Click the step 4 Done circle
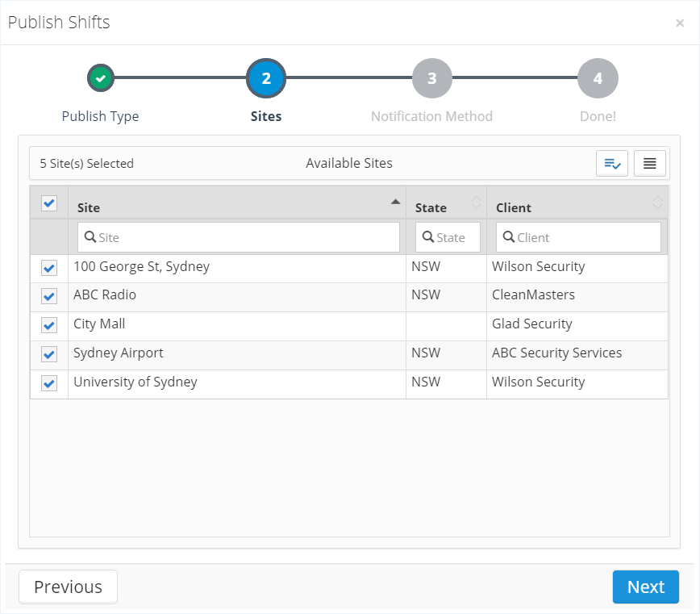The width and height of the screenshot is (700, 614). click(598, 78)
